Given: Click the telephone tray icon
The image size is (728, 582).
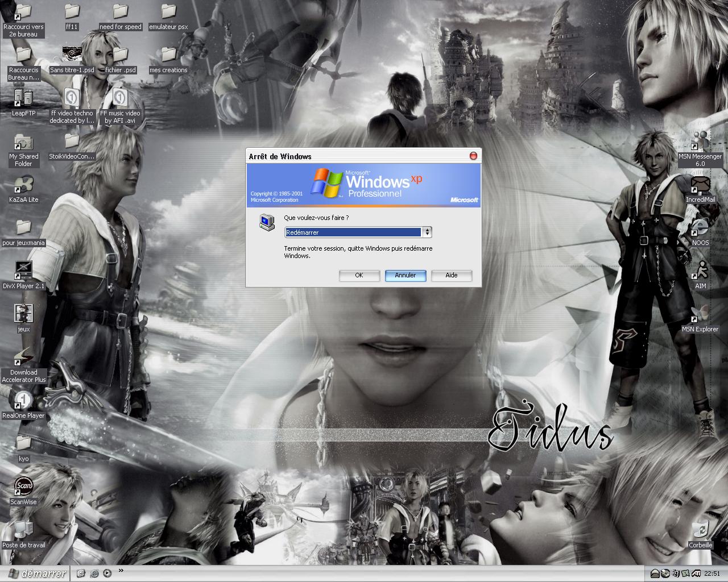Looking at the screenshot, I should [665, 573].
